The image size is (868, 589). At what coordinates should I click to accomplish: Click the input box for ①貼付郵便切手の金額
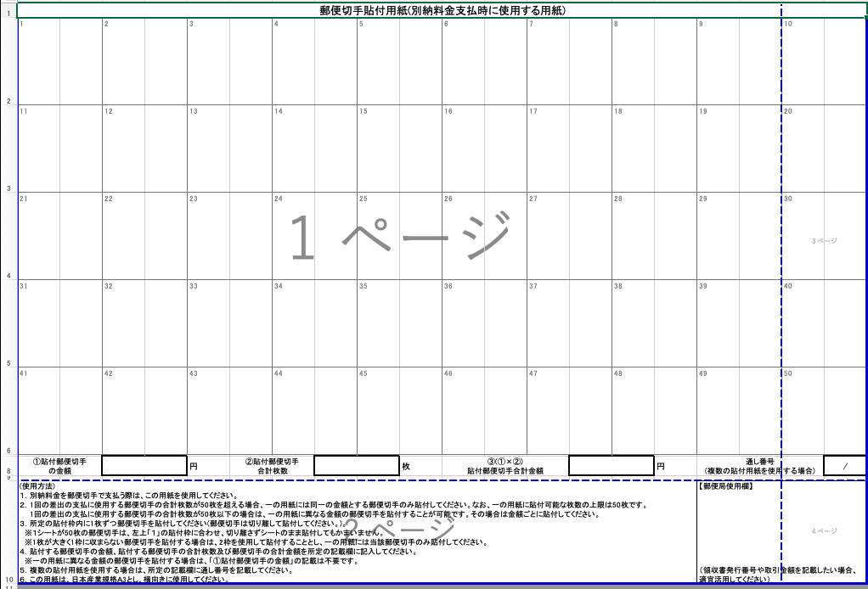point(144,466)
